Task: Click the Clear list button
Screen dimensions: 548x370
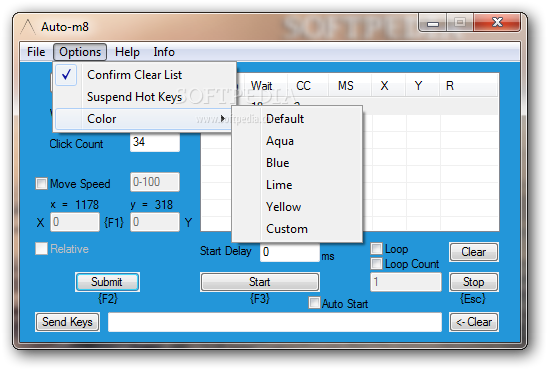Action: click(474, 252)
